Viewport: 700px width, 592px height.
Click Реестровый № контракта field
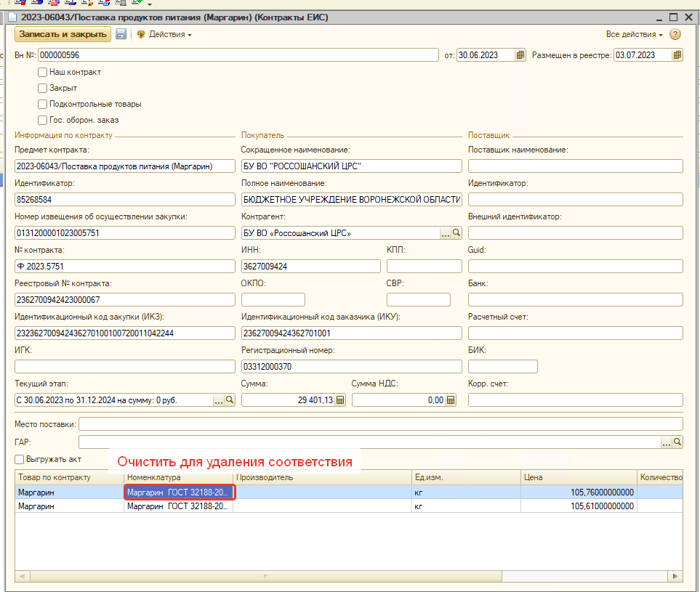(x=125, y=300)
